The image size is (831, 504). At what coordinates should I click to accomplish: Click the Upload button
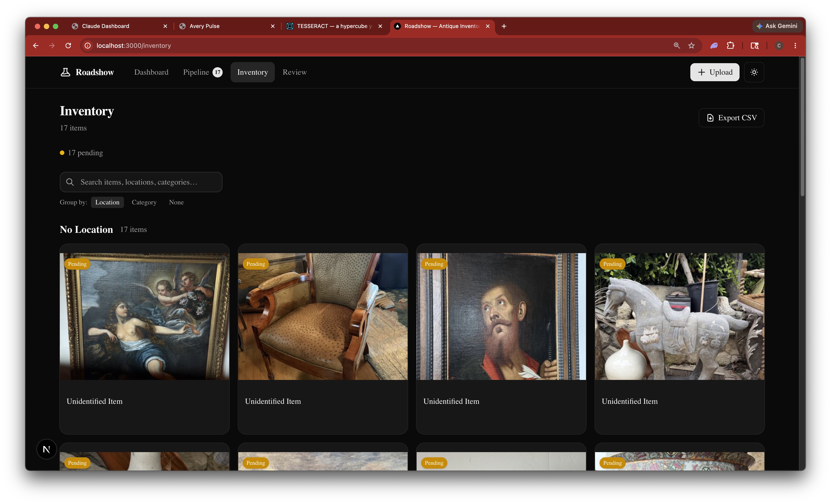pyautogui.click(x=715, y=72)
